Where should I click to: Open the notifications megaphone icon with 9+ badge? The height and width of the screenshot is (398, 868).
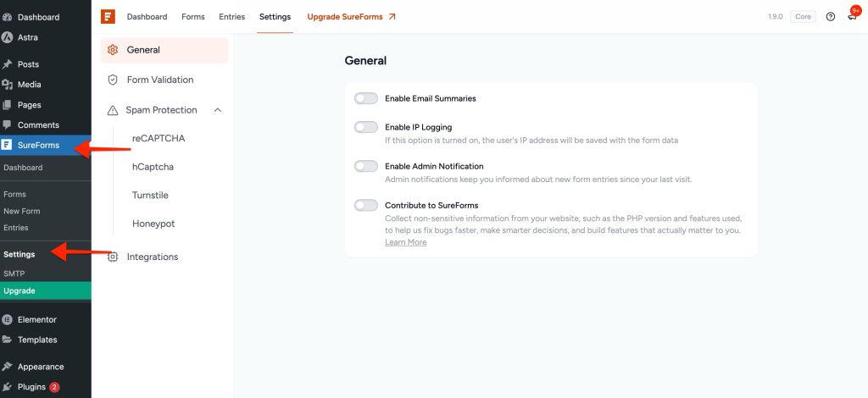pyautogui.click(x=853, y=16)
